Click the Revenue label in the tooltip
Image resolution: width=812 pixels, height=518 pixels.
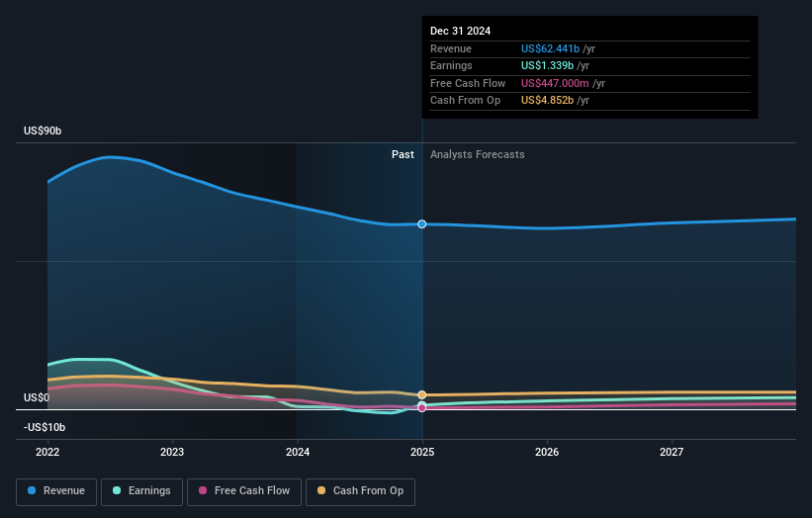451,48
